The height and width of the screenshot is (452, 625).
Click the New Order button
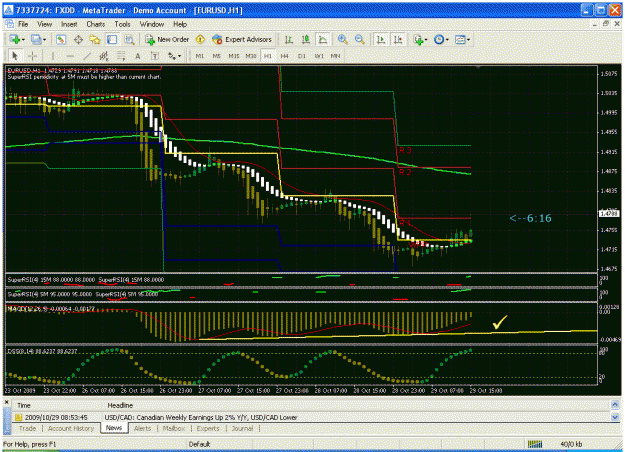pos(167,39)
